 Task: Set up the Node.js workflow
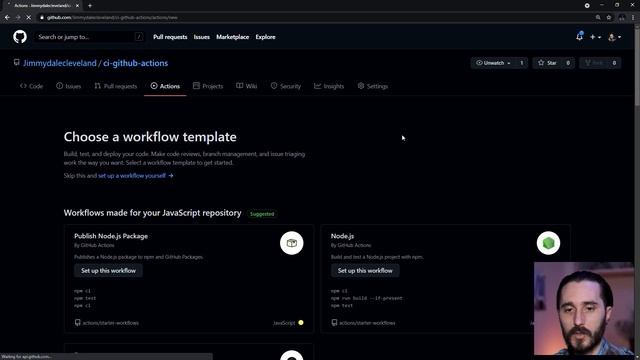pyautogui.click(x=365, y=271)
